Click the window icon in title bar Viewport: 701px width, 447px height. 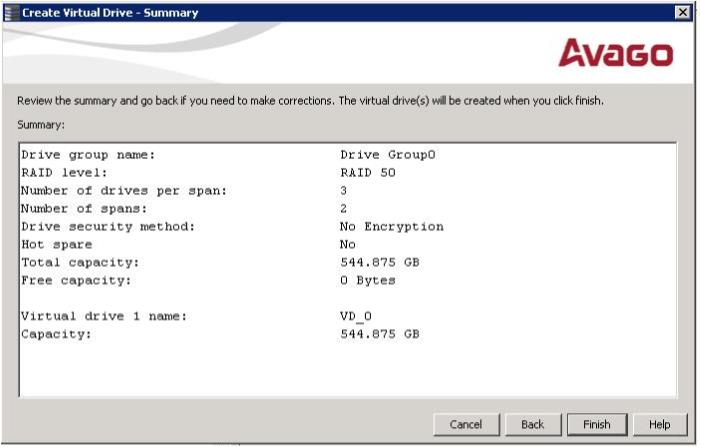pos(10,12)
